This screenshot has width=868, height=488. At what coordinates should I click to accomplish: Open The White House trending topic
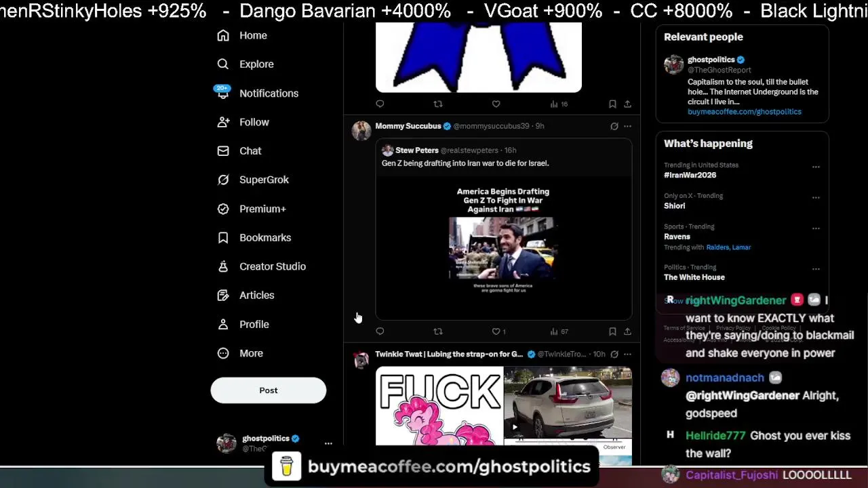[x=694, y=277]
